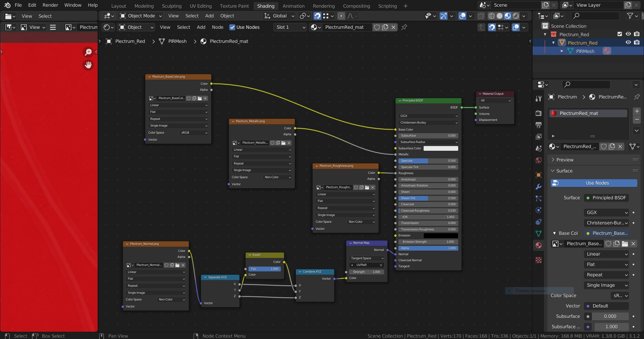The image size is (644, 339).
Task: Switch to the UV Editing workspace tab
Action: 201,6
